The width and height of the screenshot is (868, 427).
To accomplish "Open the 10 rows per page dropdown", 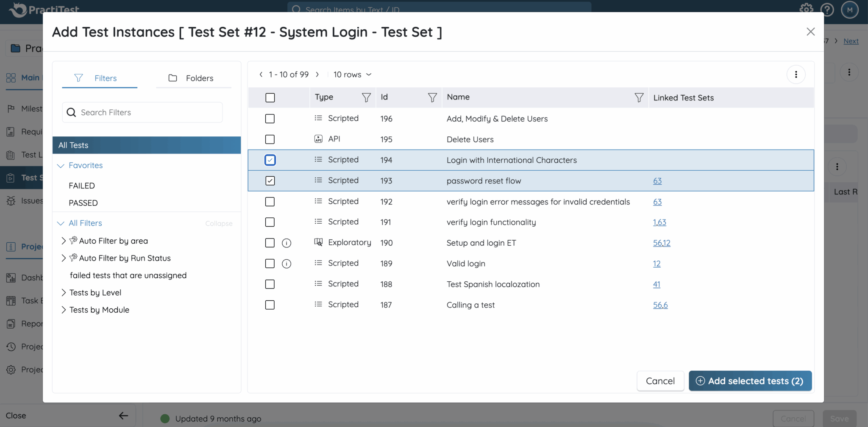I will 352,75.
